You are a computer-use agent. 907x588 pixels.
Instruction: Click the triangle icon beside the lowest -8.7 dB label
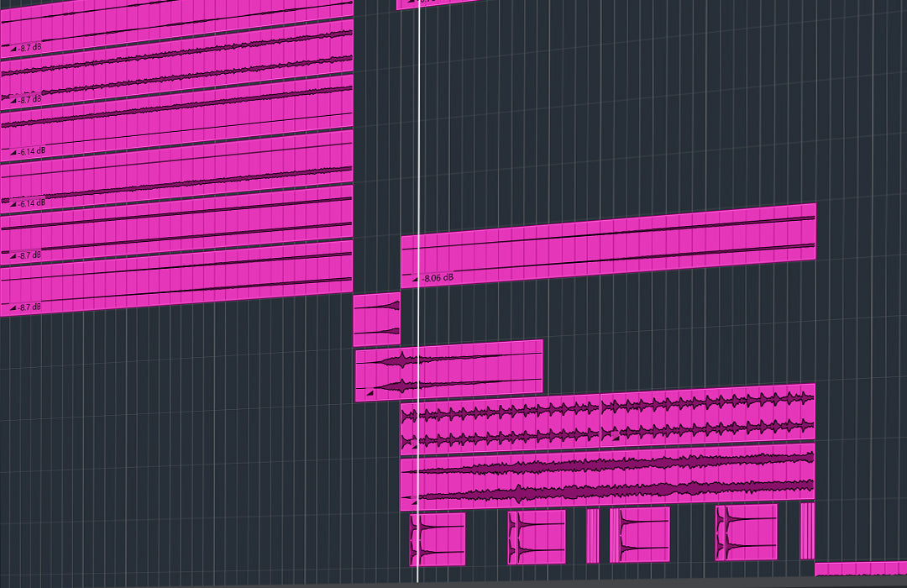[13, 308]
